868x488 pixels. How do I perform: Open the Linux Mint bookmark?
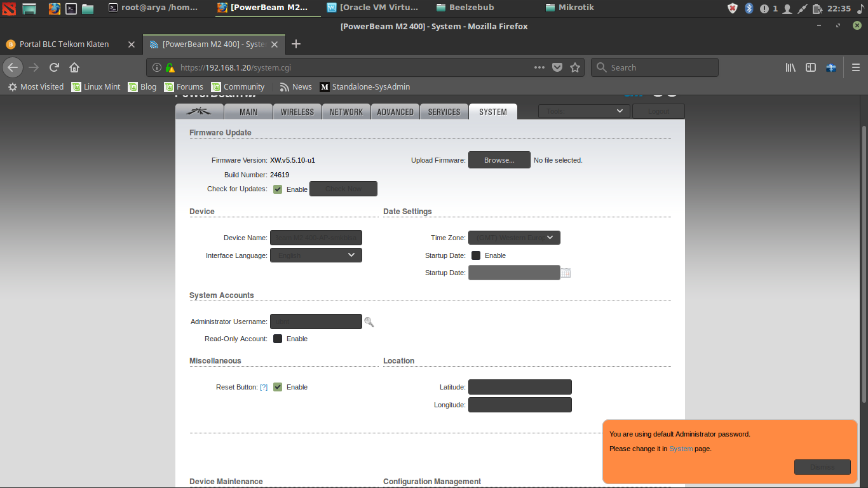pyautogui.click(x=95, y=86)
